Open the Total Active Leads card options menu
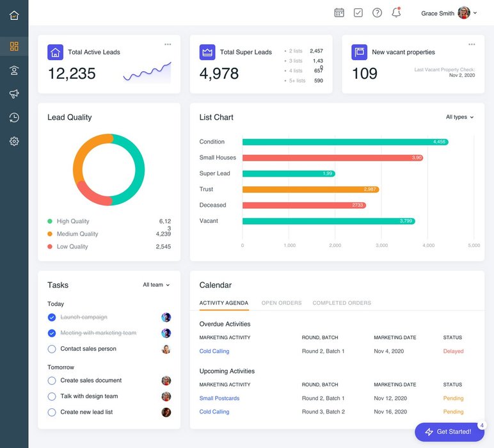This screenshot has height=448, width=494. pyautogui.click(x=168, y=44)
